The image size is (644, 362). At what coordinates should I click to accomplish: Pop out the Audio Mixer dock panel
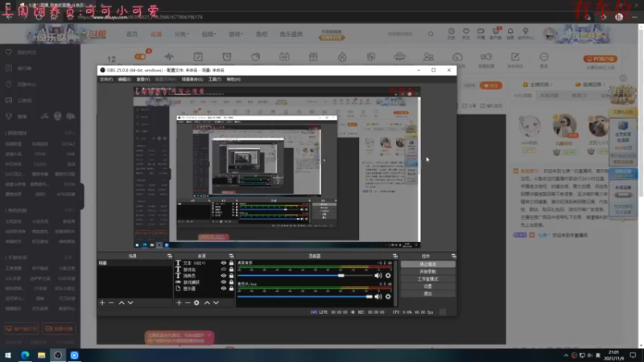point(395,256)
